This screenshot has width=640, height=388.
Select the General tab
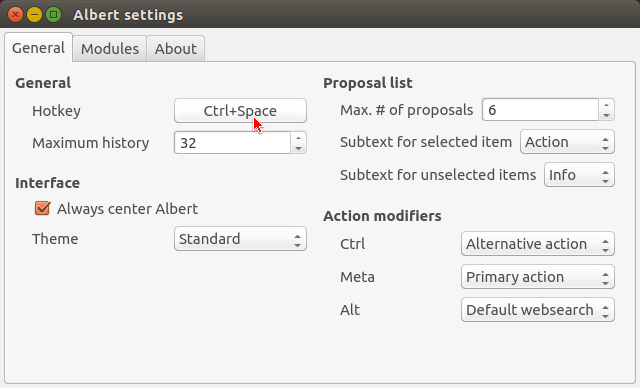coord(38,48)
